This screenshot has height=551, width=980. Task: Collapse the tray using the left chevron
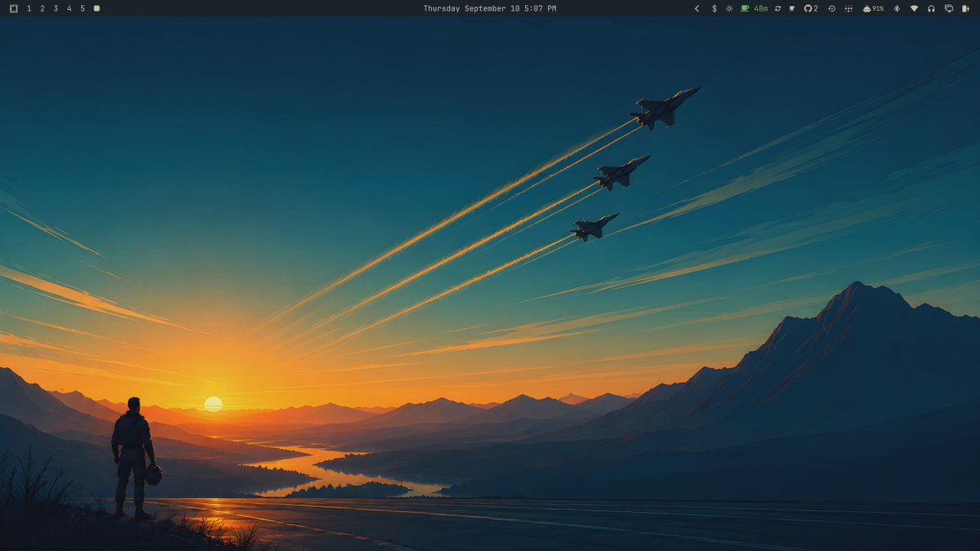(x=697, y=8)
